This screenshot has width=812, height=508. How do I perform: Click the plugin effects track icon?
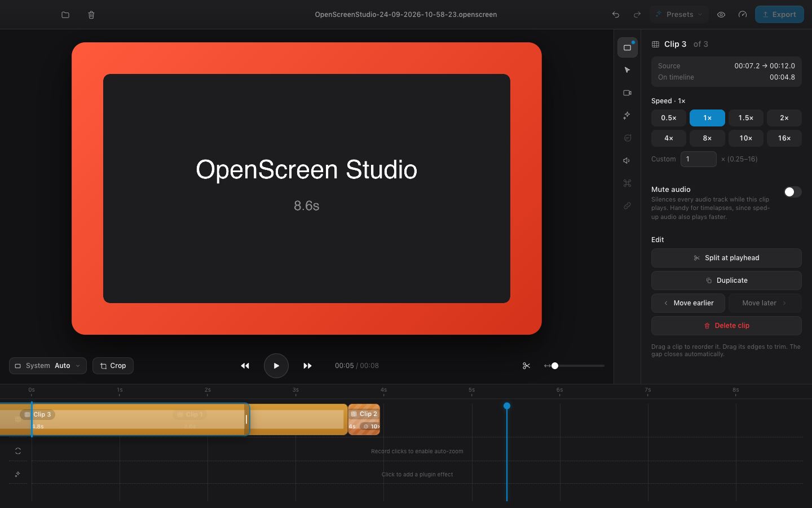coord(18,474)
